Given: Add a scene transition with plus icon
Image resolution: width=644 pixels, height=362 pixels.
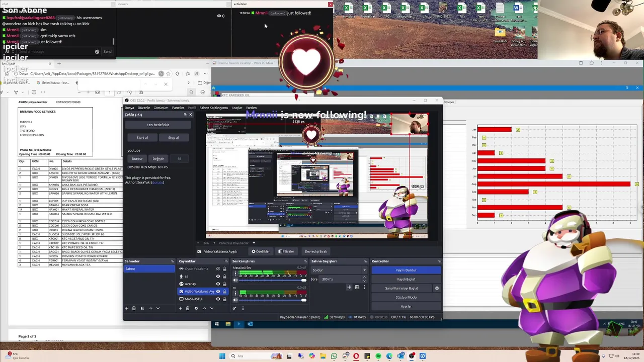Looking at the screenshot, I should coord(349,287).
